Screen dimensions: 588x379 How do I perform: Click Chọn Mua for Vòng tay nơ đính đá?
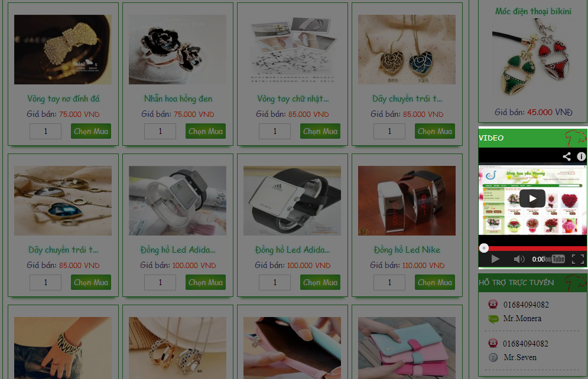pyautogui.click(x=91, y=131)
